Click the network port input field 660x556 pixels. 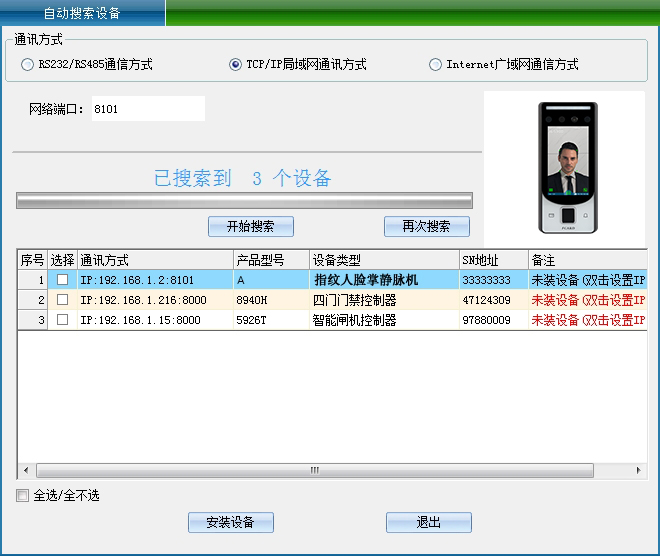click(x=146, y=109)
